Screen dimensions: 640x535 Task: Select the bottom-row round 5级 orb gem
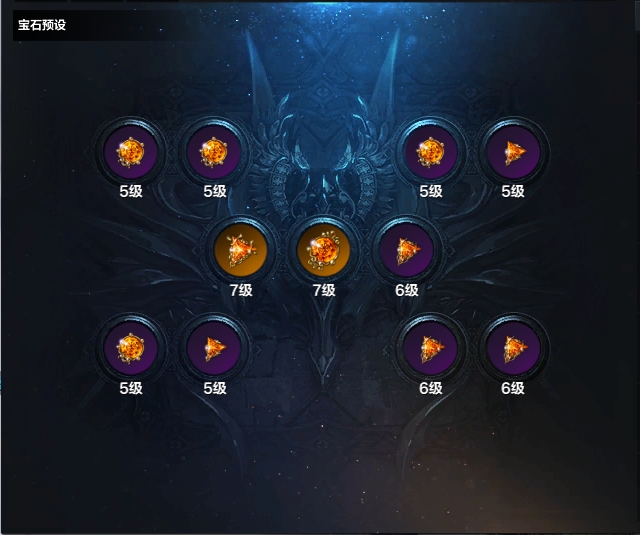click(x=131, y=348)
